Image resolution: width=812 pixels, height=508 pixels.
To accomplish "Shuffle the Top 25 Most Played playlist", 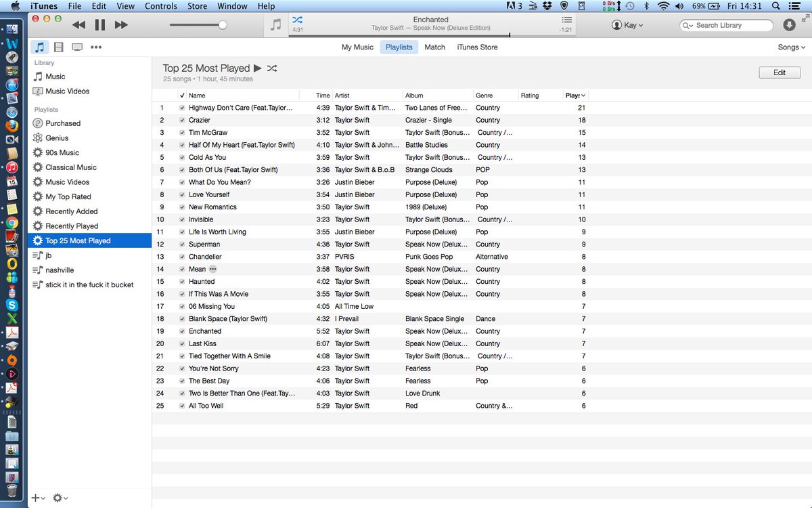I will pos(272,68).
